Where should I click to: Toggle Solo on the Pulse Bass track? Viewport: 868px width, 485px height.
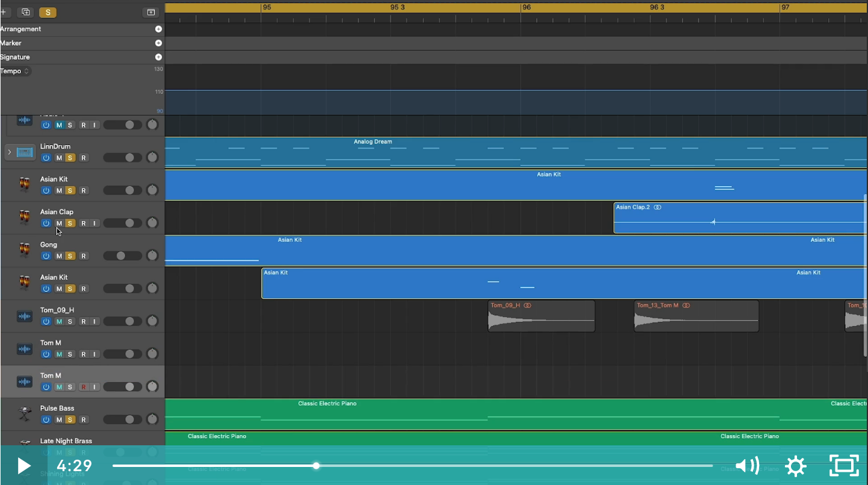[70, 419]
